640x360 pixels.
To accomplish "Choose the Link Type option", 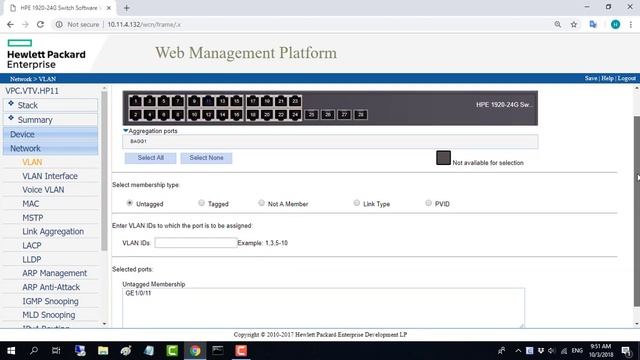I will coord(357,203).
